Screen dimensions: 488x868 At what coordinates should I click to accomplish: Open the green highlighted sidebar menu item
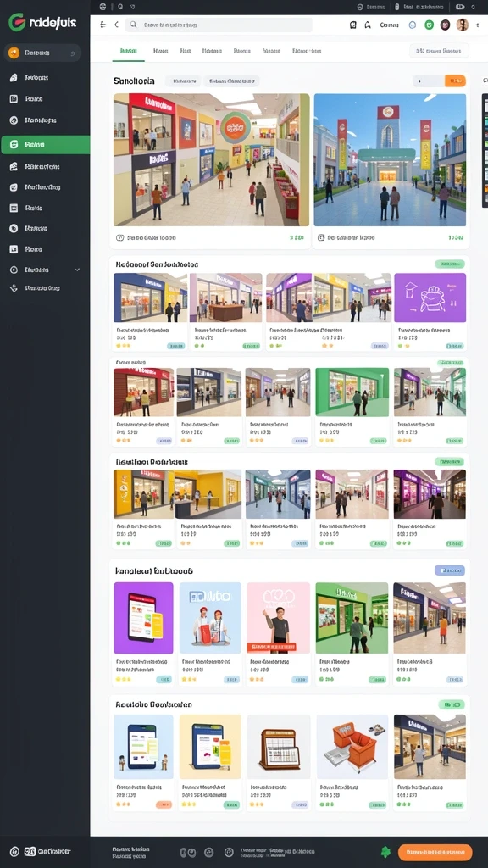click(x=46, y=144)
